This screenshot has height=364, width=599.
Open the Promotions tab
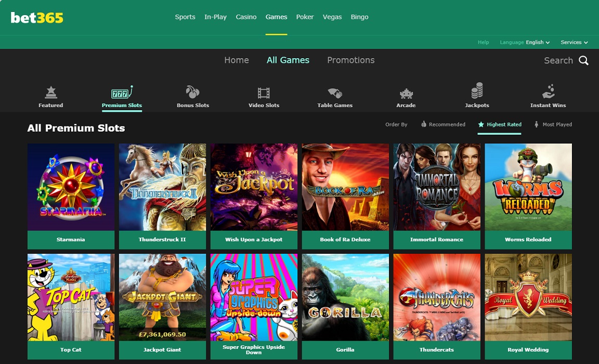(350, 60)
